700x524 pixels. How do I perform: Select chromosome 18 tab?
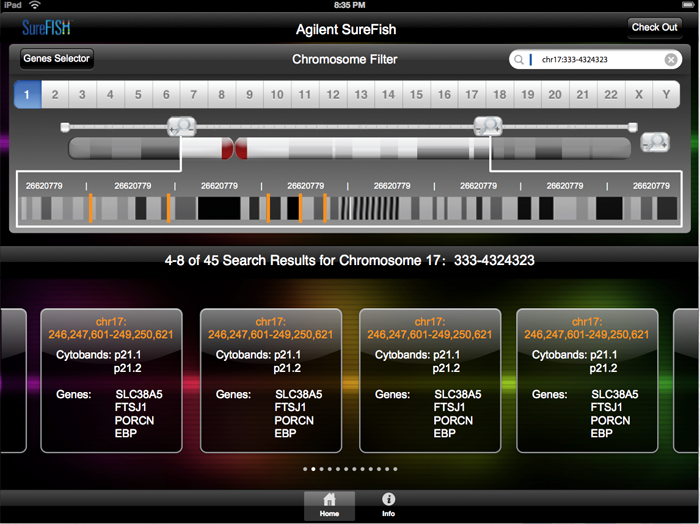pyautogui.click(x=500, y=95)
